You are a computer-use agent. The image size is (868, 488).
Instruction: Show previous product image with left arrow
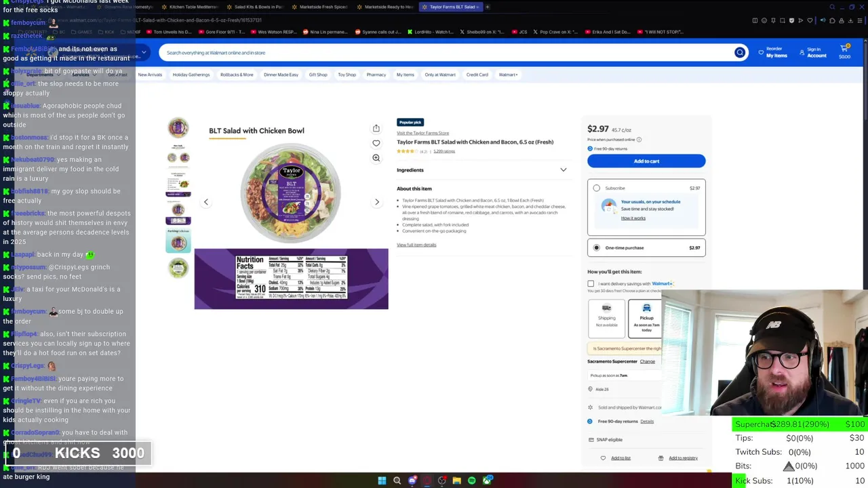point(206,202)
